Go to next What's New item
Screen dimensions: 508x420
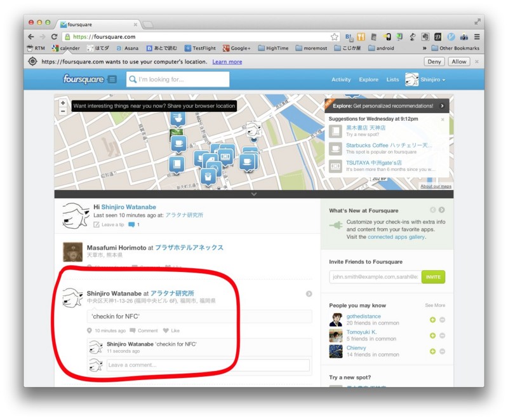click(441, 210)
